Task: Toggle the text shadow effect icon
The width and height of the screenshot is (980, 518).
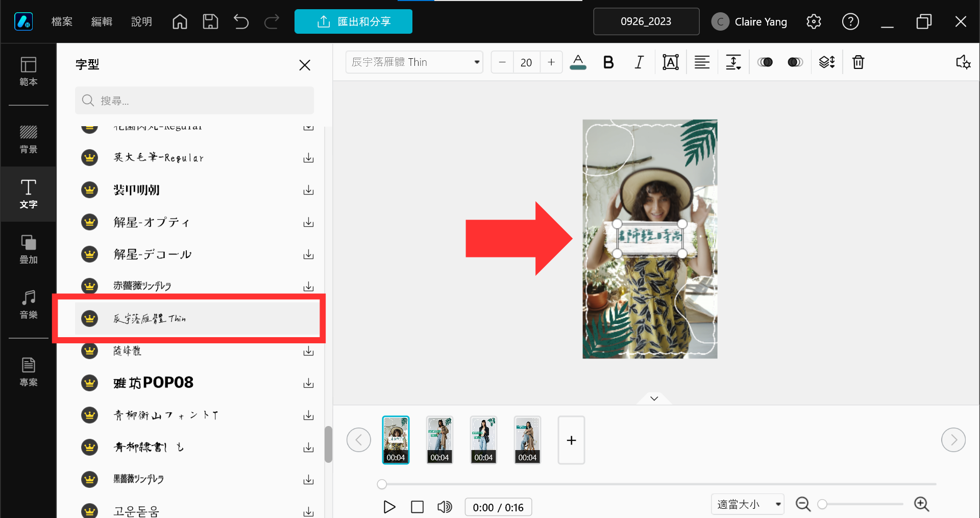Action: [765, 62]
